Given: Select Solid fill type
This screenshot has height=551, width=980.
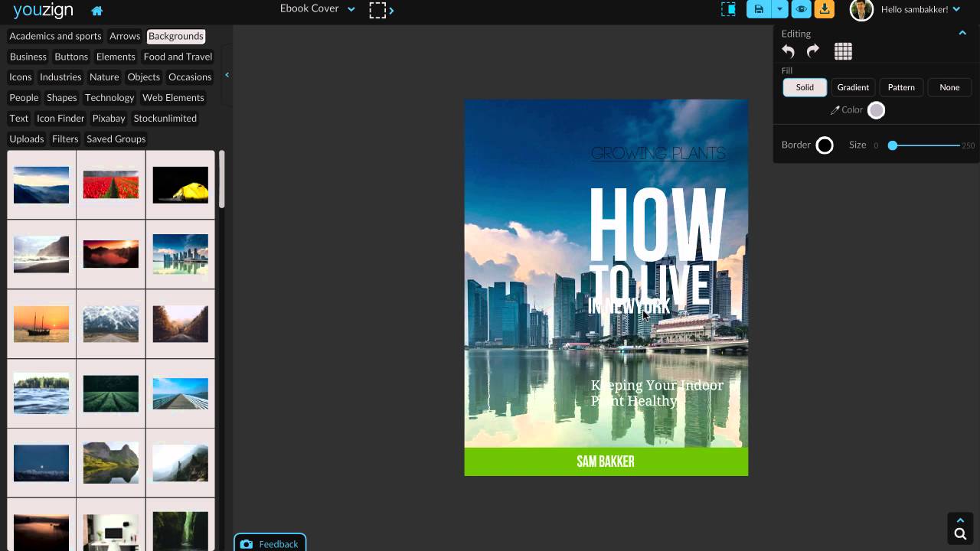Looking at the screenshot, I should (805, 87).
